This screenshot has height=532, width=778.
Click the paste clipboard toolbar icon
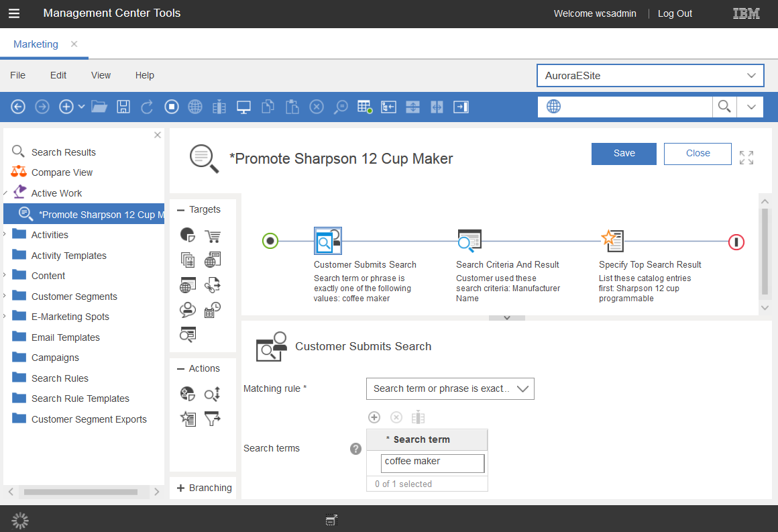pos(292,107)
